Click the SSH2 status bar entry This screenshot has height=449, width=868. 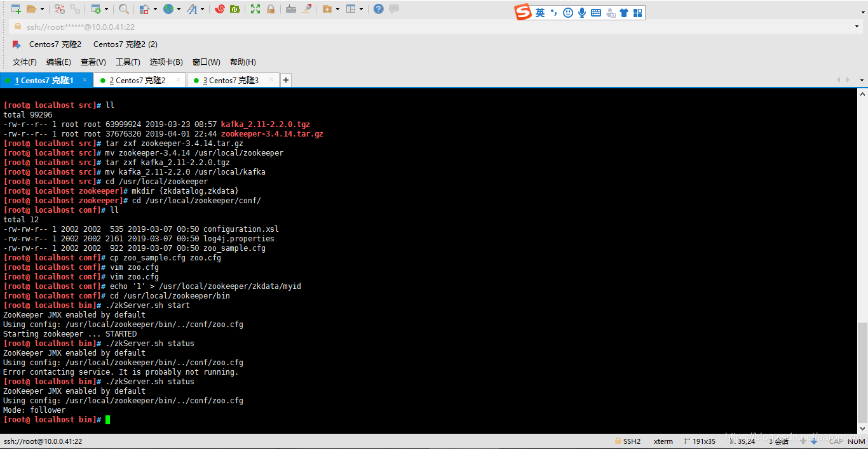[x=628, y=441]
